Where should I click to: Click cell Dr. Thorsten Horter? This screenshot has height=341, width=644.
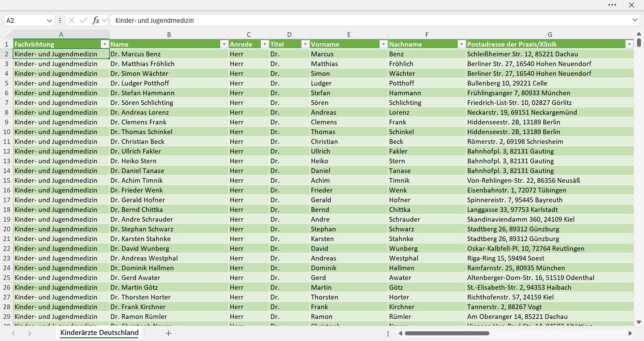[x=169, y=297]
